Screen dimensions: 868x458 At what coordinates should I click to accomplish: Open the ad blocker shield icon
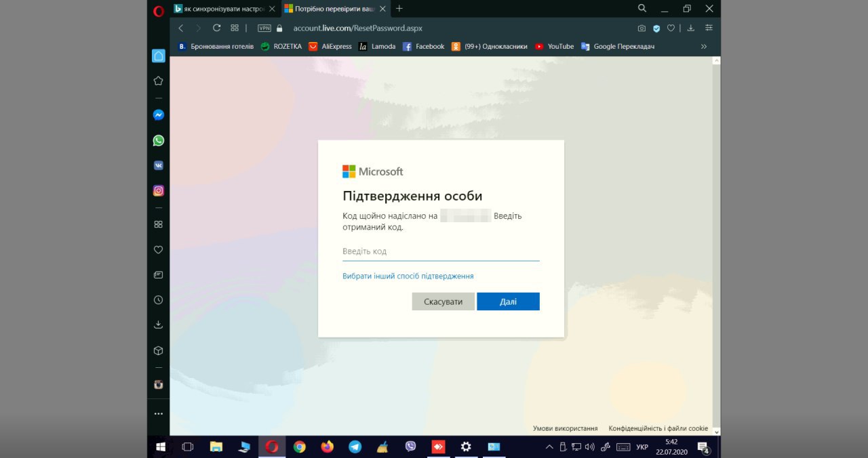[656, 28]
